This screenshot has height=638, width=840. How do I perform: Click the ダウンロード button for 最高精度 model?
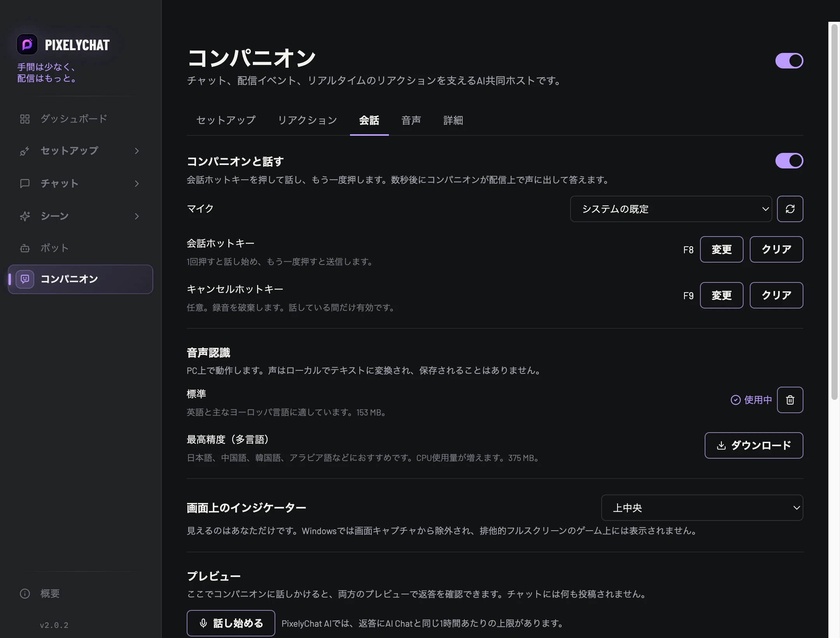coord(754,445)
